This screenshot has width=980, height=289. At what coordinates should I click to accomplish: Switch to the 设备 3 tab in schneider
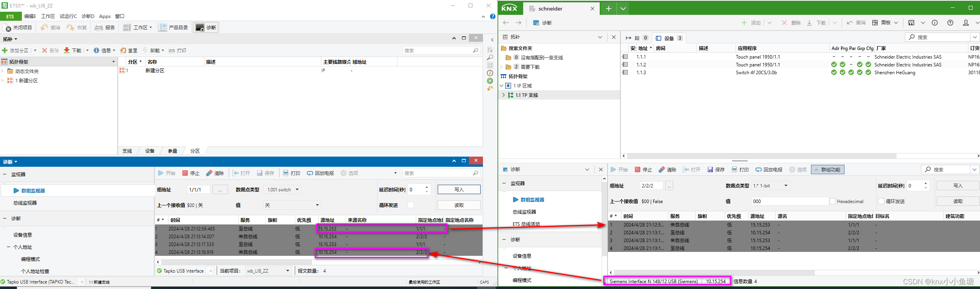pyautogui.click(x=669, y=38)
